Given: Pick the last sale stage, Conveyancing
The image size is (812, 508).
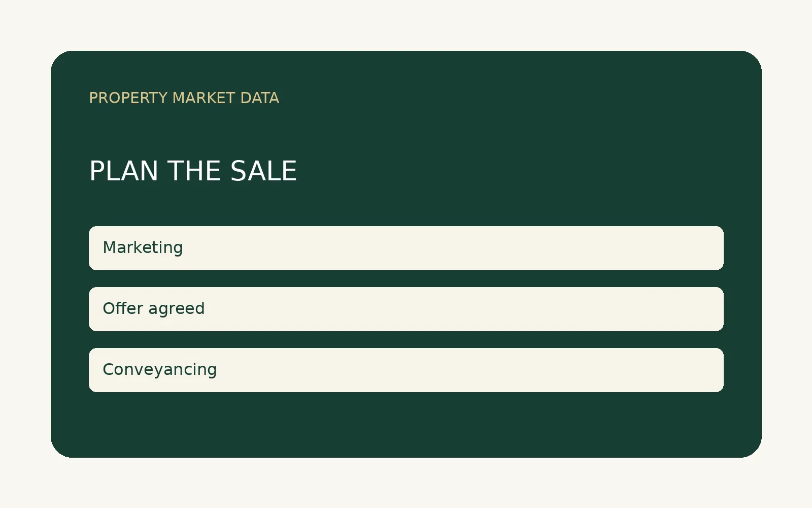Looking at the screenshot, I should click(x=406, y=370).
